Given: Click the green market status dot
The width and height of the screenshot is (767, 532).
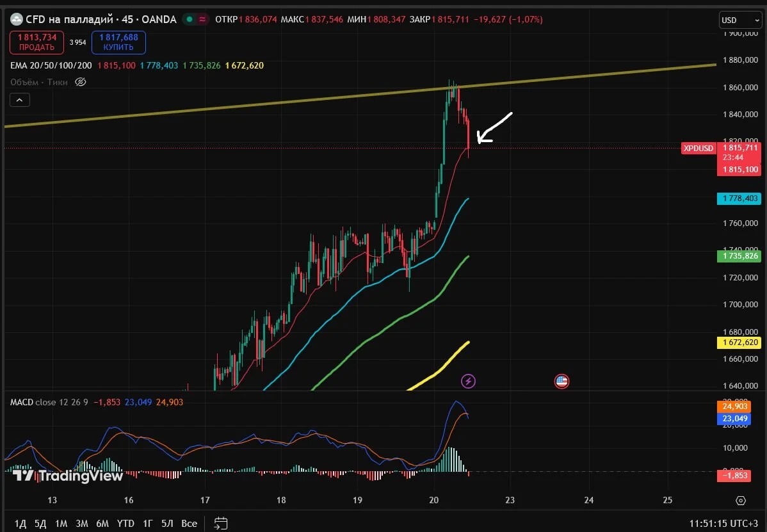Looking at the screenshot, I should (190, 20).
